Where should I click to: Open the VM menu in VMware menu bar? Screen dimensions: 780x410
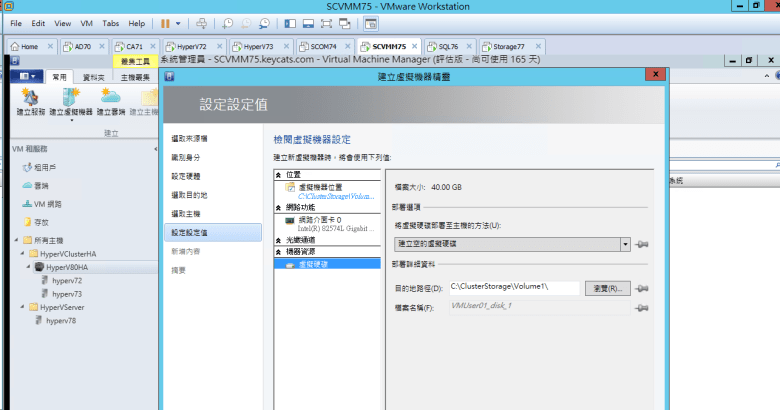pyautogui.click(x=85, y=22)
